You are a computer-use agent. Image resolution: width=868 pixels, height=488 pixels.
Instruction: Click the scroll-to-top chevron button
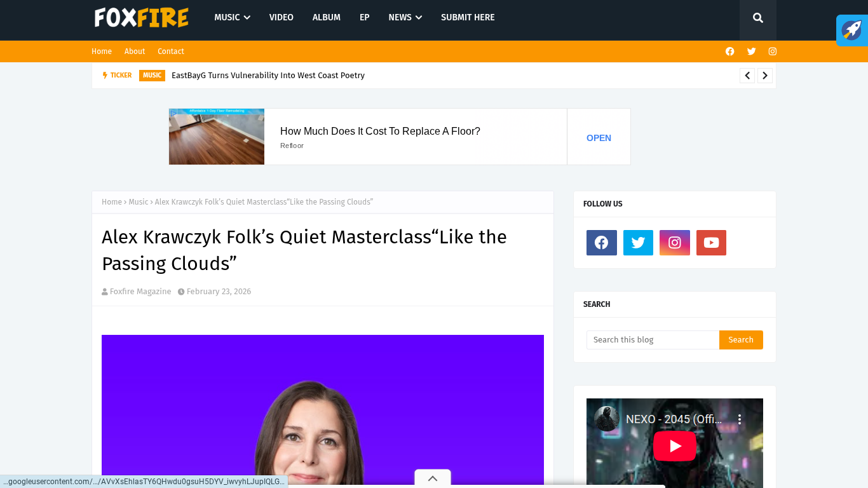(x=433, y=478)
